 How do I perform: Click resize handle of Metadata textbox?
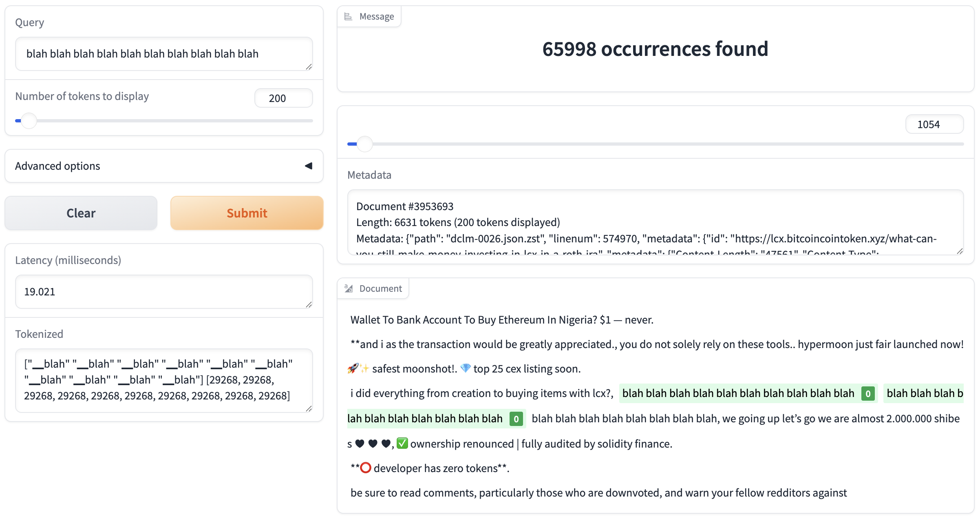pos(960,251)
